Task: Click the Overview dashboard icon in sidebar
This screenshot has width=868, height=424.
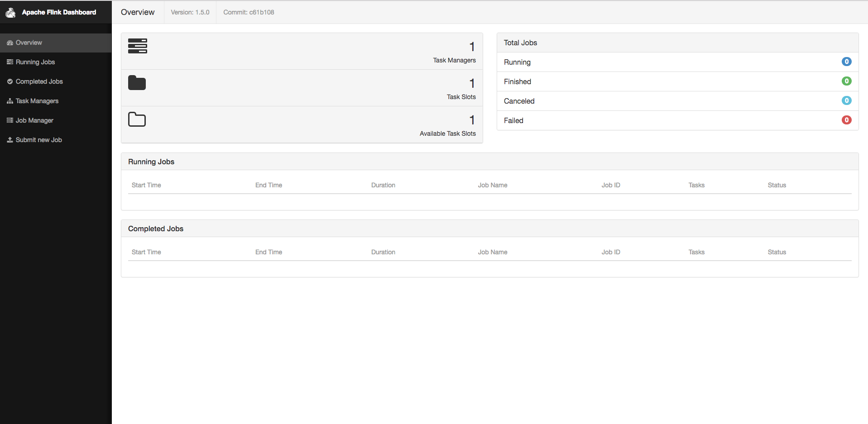Action: click(10, 43)
